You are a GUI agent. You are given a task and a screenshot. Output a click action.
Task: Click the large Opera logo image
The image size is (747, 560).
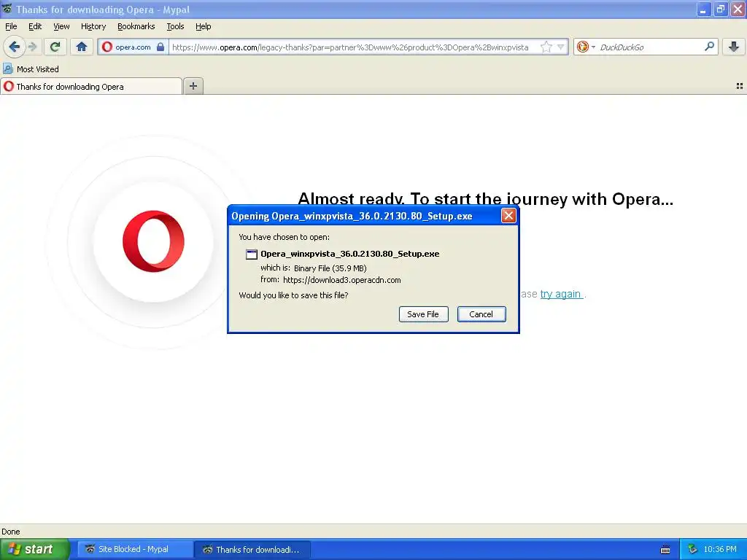[153, 241]
